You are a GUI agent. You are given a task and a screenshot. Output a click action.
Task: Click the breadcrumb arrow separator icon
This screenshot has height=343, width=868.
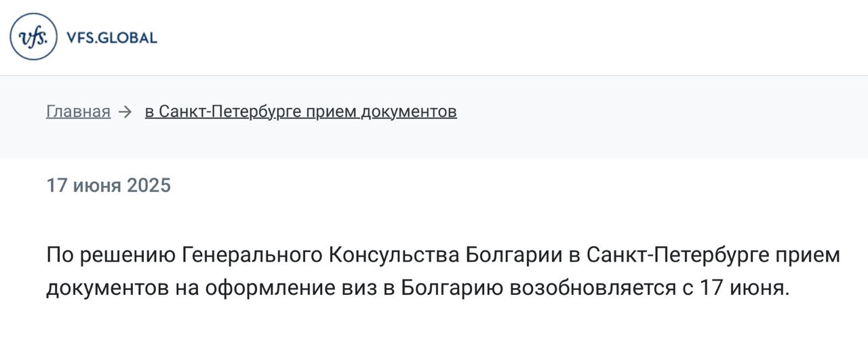pos(125,112)
